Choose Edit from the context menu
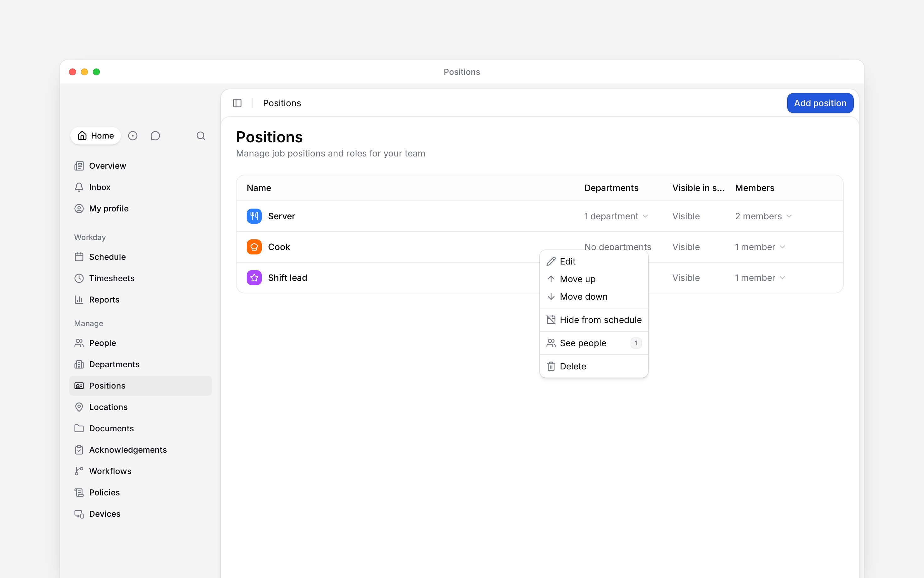924x578 pixels. tap(594, 261)
